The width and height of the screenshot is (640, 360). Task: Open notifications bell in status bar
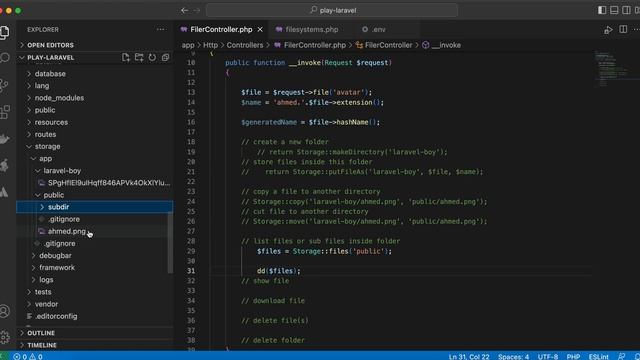(x=637, y=356)
